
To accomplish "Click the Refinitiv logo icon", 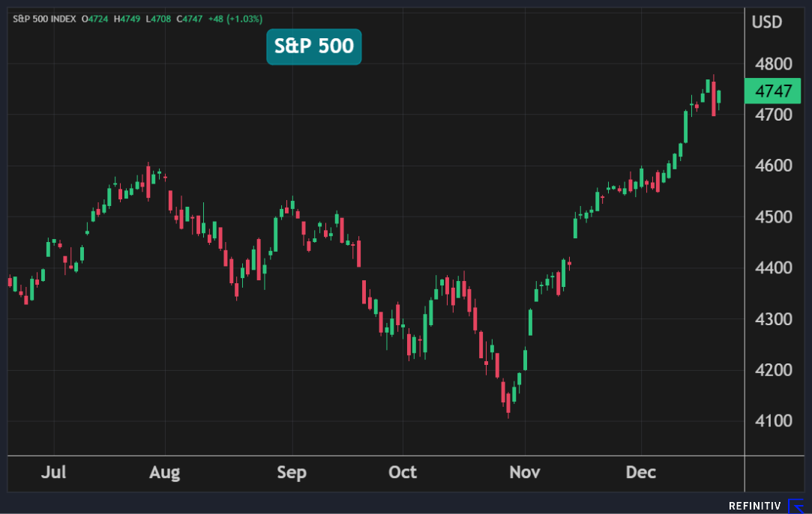I will 796,506.
